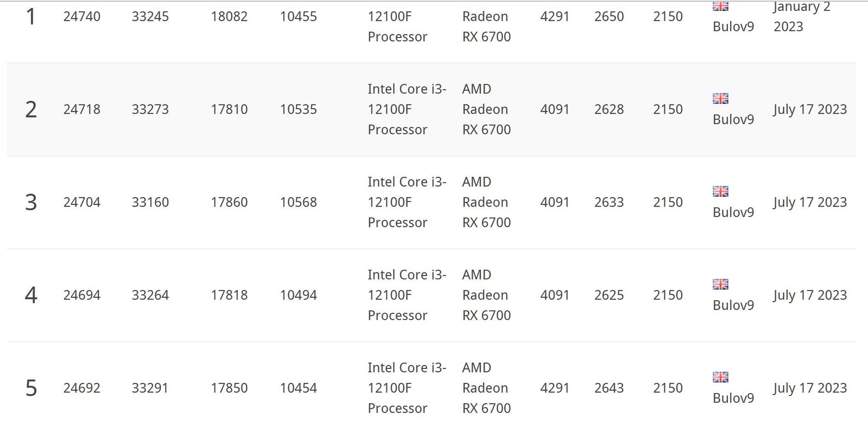Click the UK flag icon in rank 1 row

[720, 6]
